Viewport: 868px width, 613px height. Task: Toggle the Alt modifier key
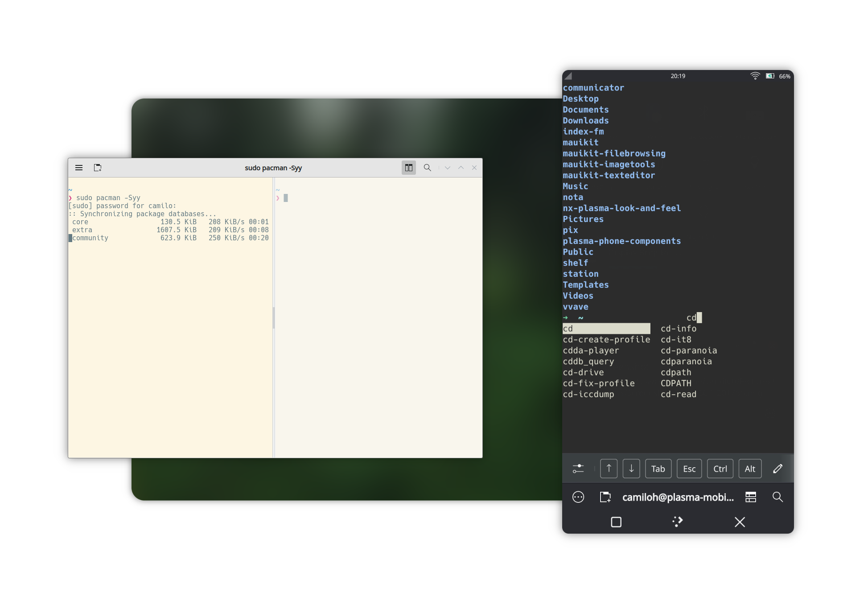click(x=750, y=469)
